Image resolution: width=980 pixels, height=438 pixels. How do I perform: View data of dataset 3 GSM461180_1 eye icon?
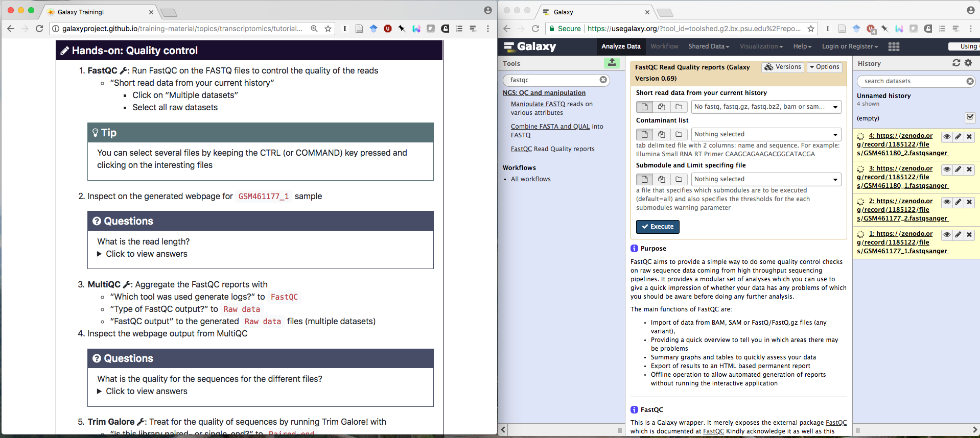click(947, 169)
